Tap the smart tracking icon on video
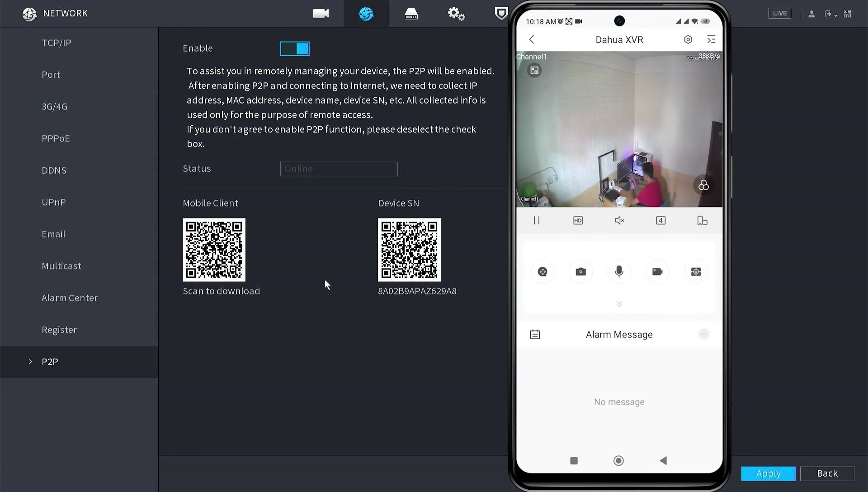868x492 pixels. point(703,185)
